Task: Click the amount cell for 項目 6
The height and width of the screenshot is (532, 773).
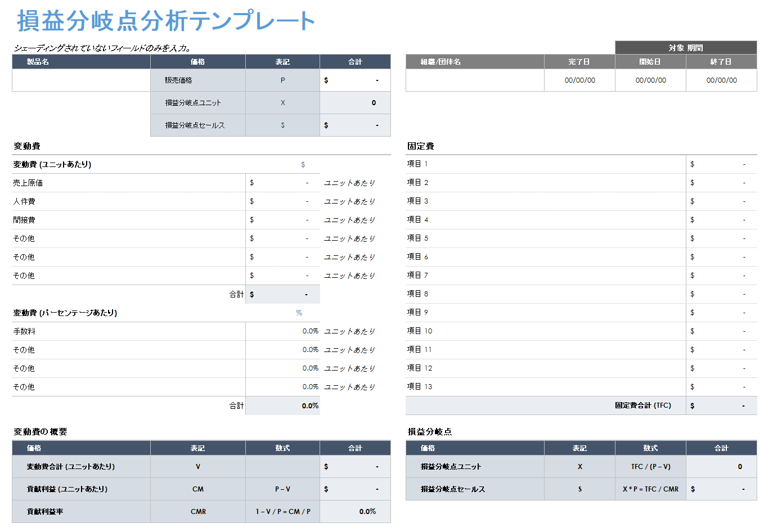Action: click(721, 256)
